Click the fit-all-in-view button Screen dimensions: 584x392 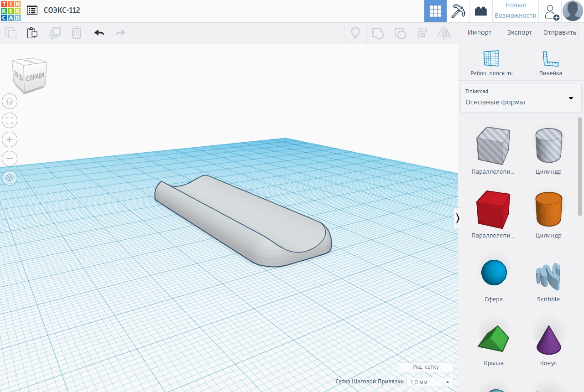(x=10, y=120)
